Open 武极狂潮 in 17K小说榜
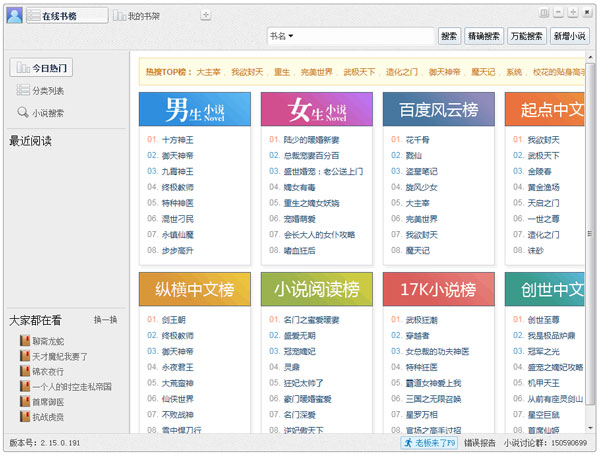This screenshot has height=455, width=600. 422,320
